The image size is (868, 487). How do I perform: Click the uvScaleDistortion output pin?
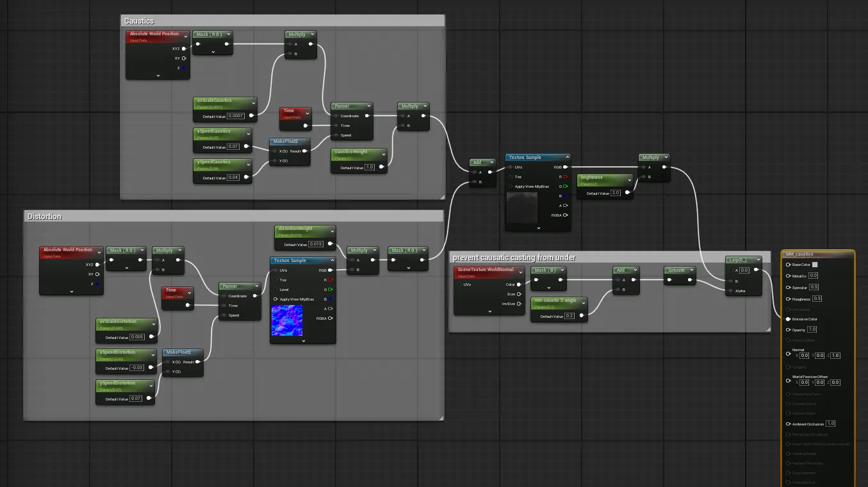tap(152, 336)
